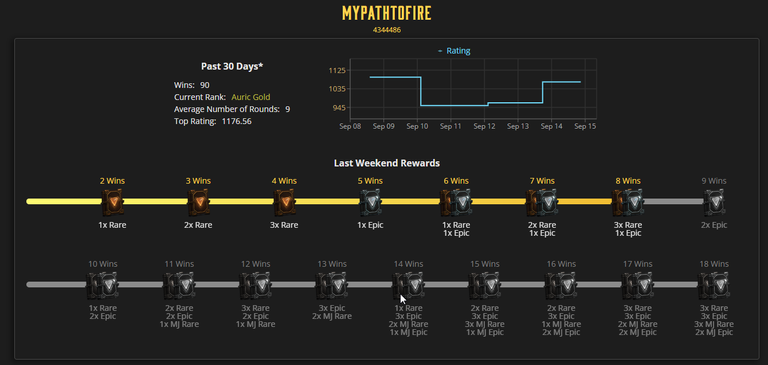Open the 5 Wins epic chest icon
Image resolution: width=768 pixels, height=365 pixels.
coord(370,202)
